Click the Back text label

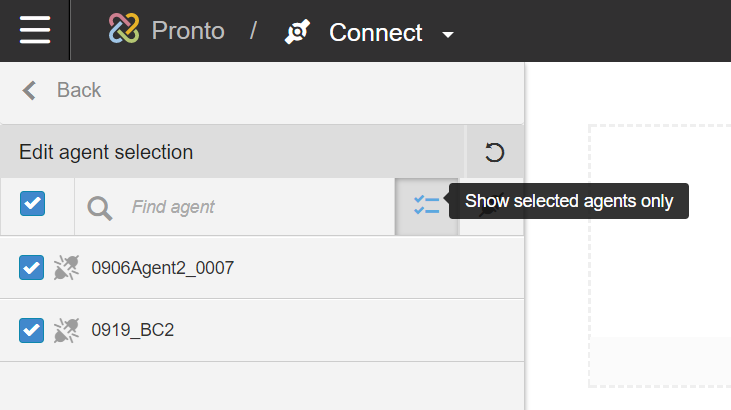79,91
